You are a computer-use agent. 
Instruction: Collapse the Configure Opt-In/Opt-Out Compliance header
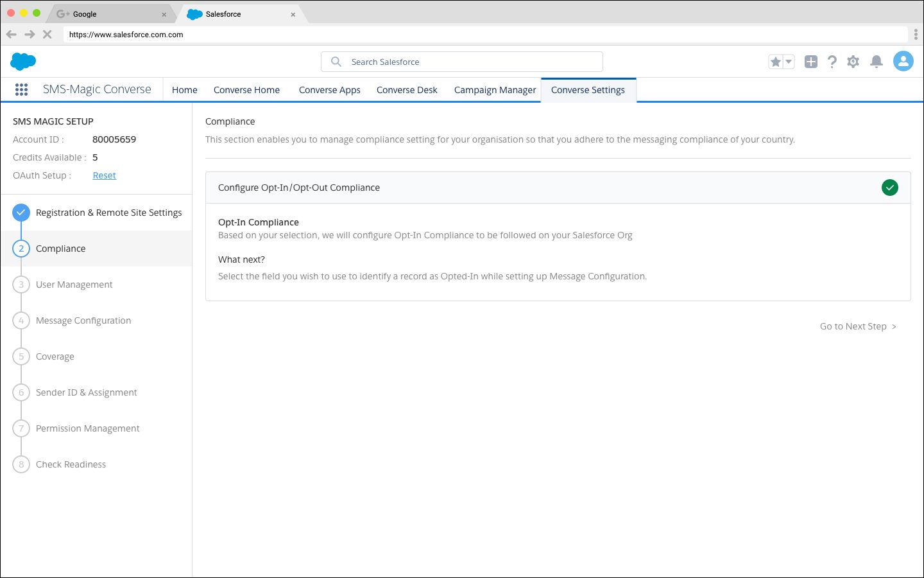[x=558, y=188]
